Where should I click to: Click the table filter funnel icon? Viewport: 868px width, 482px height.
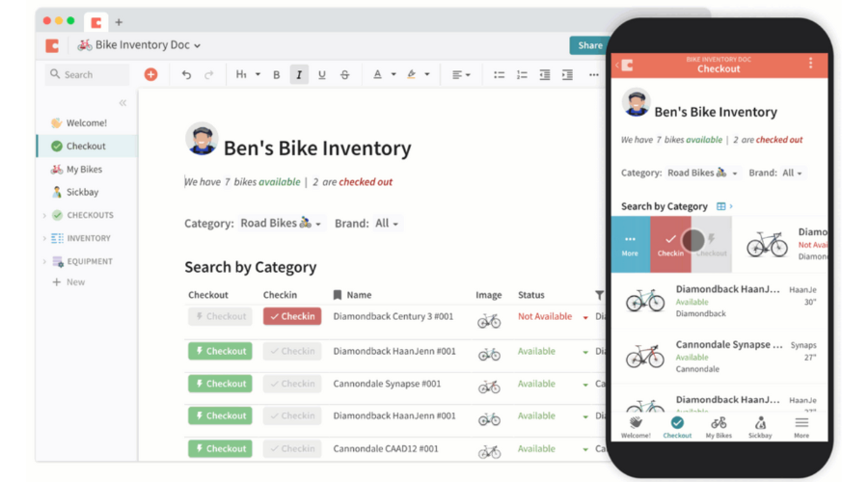599,296
